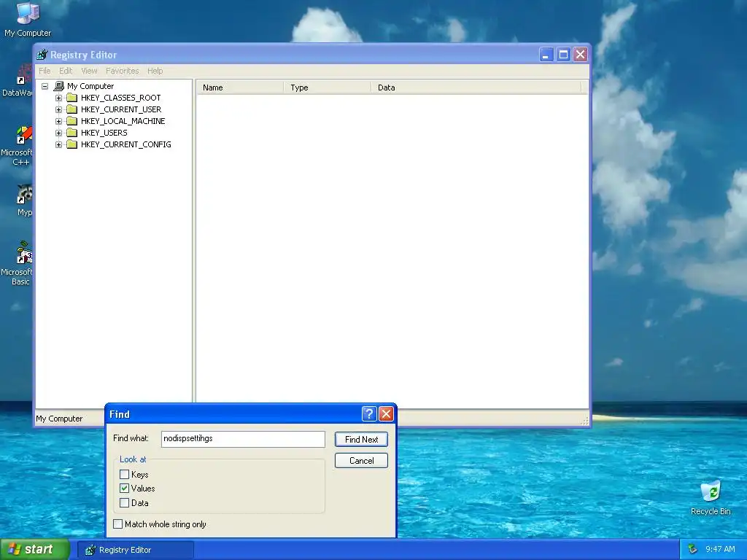This screenshot has height=560, width=747.
Task: Enable the Data checkbox
Action: click(x=124, y=503)
